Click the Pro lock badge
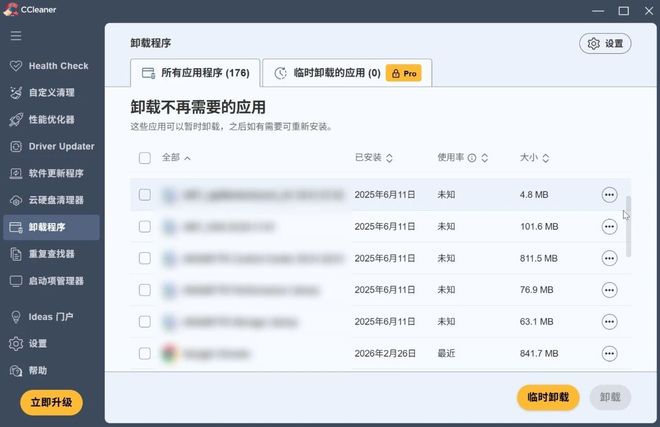 pos(404,73)
